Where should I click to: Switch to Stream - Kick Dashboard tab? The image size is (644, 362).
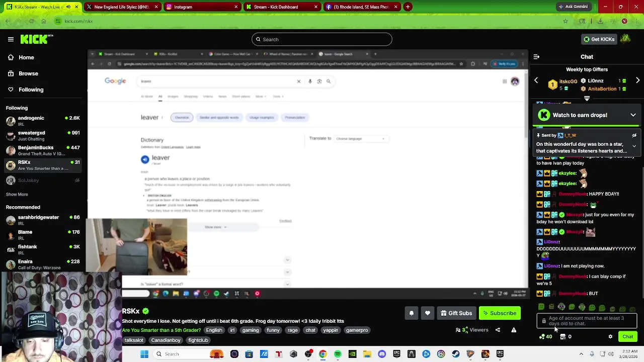click(x=281, y=7)
